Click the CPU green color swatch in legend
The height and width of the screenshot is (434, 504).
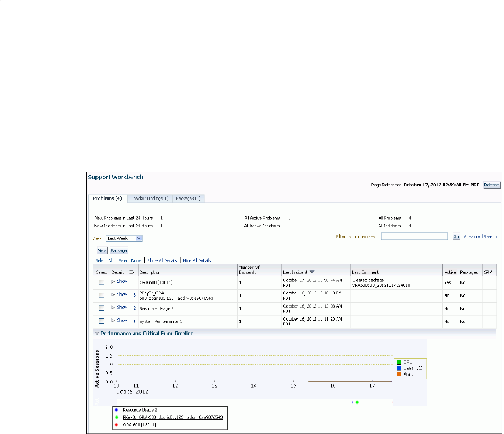coord(399,361)
